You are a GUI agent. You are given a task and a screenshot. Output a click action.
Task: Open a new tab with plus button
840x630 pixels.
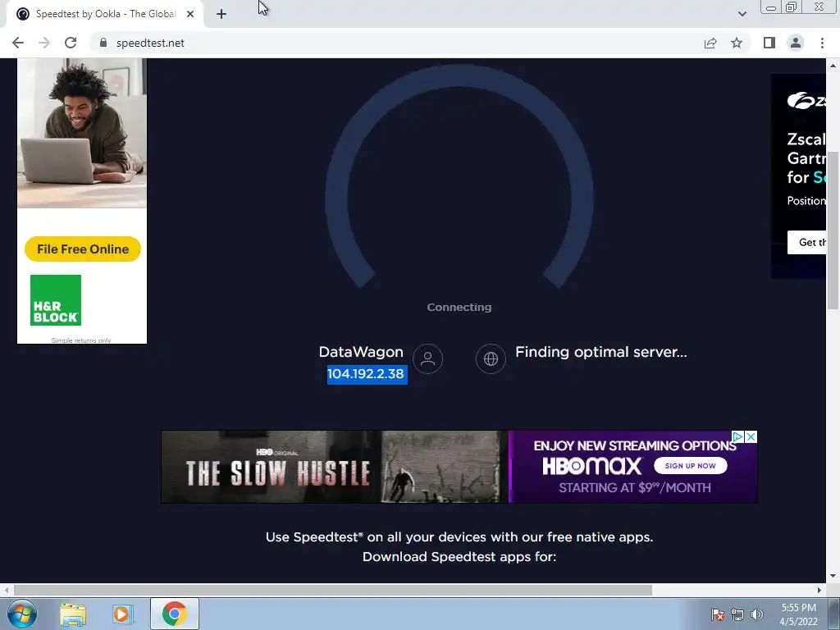coord(221,15)
